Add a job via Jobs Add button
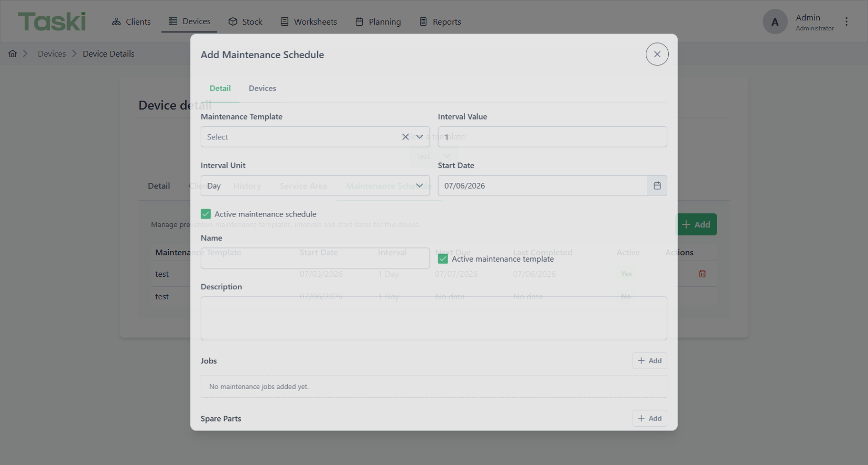 coord(649,361)
